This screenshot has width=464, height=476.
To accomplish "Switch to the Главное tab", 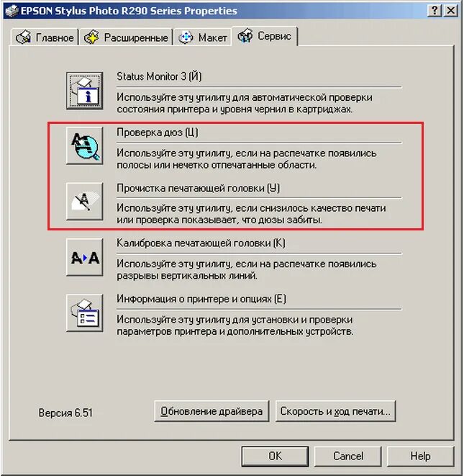I will click(45, 37).
